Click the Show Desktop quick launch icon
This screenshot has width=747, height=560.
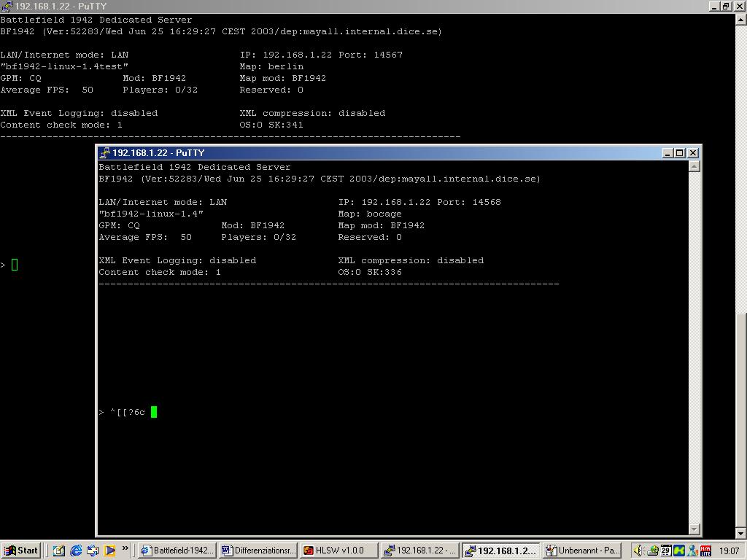[x=93, y=551]
